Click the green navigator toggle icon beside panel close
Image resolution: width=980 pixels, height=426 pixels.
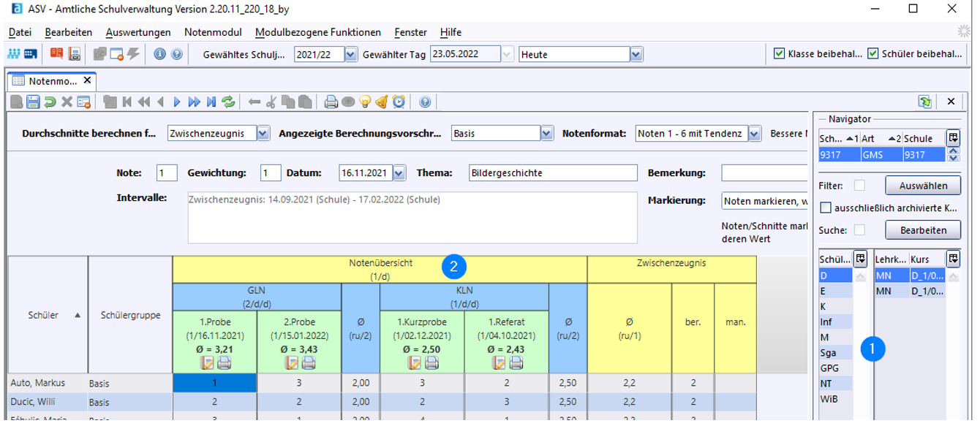tap(925, 102)
